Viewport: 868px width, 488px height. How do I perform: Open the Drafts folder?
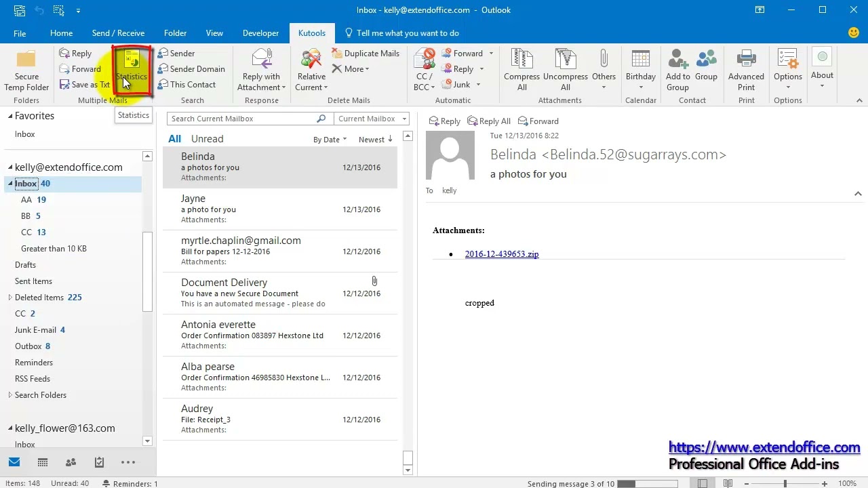pos(25,265)
